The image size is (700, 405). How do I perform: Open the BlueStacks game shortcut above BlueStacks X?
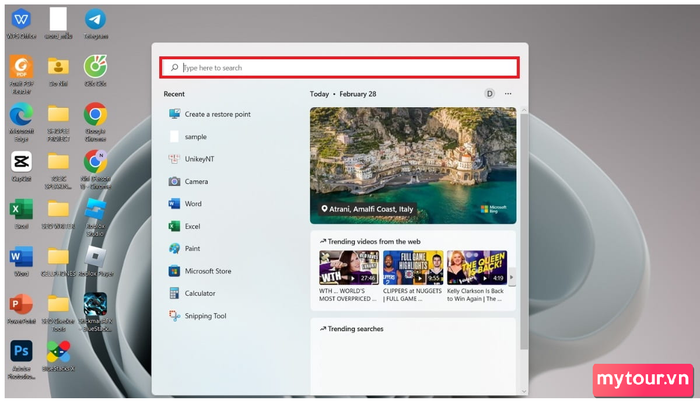point(95,304)
